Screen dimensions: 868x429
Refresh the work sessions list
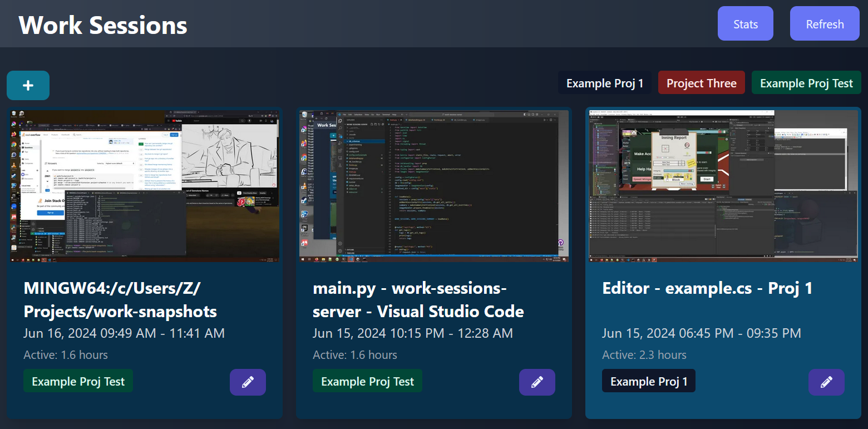coord(825,24)
